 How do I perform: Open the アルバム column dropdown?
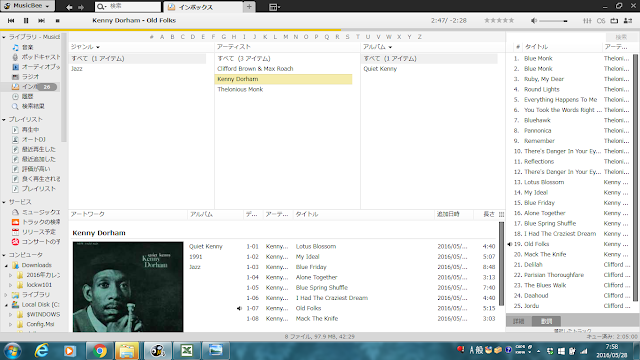pyautogui.click(x=390, y=47)
